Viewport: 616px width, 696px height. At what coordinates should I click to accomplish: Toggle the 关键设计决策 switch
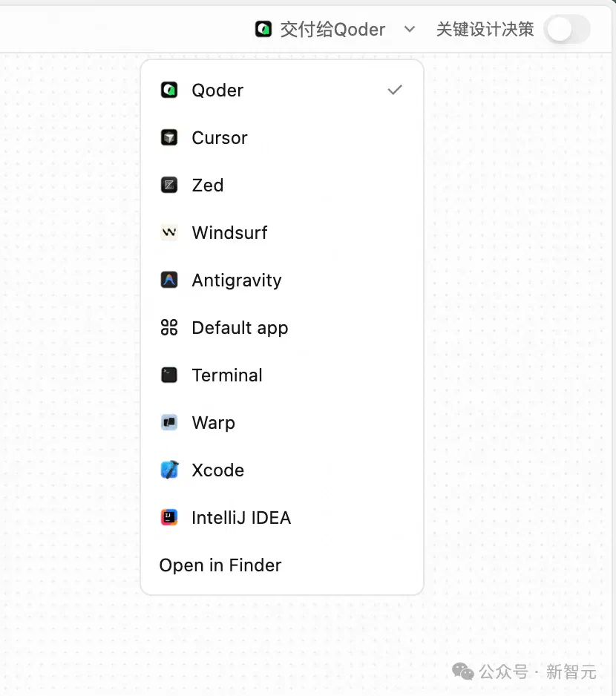coord(567,29)
